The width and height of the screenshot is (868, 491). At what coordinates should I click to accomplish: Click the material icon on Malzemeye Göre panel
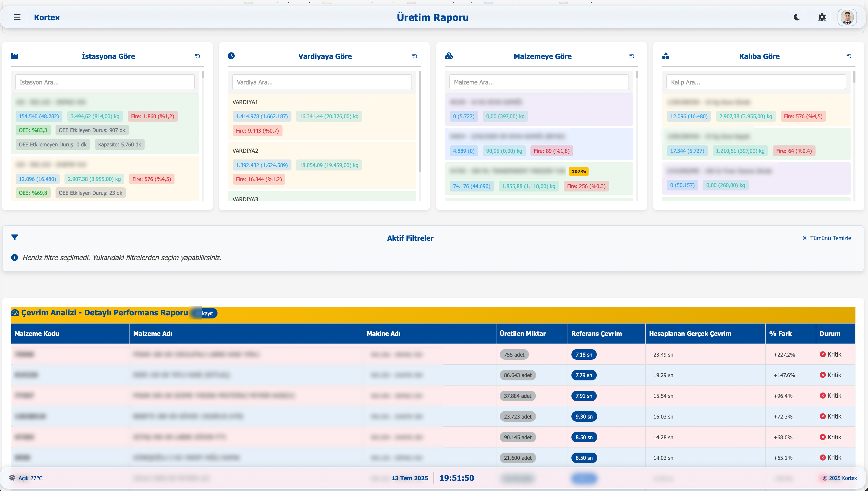449,56
